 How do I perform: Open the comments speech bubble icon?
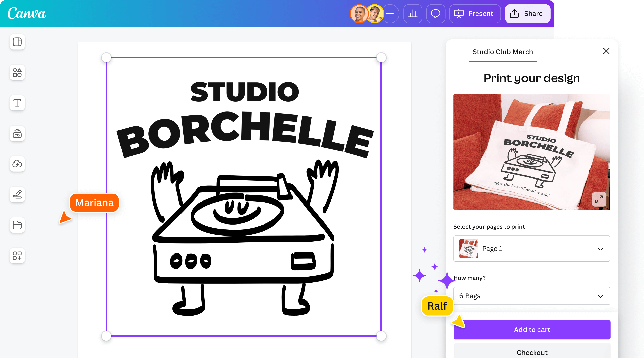pyautogui.click(x=435, y=14)
